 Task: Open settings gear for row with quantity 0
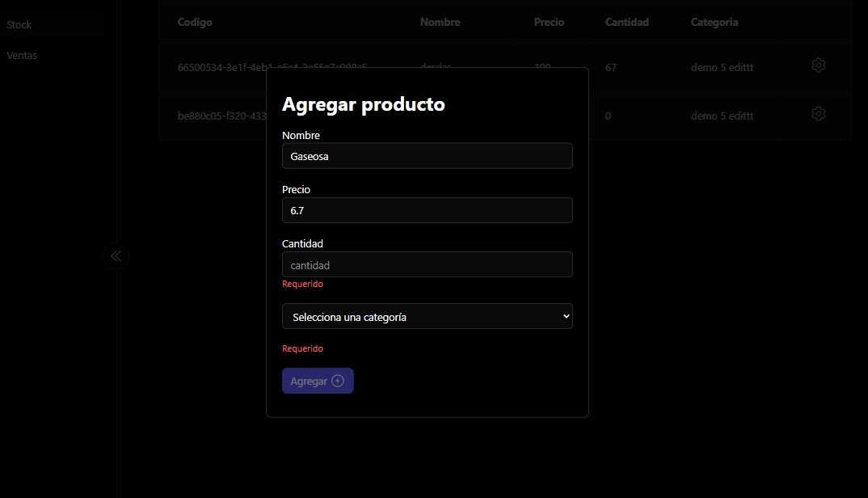(x=818, y=115)
